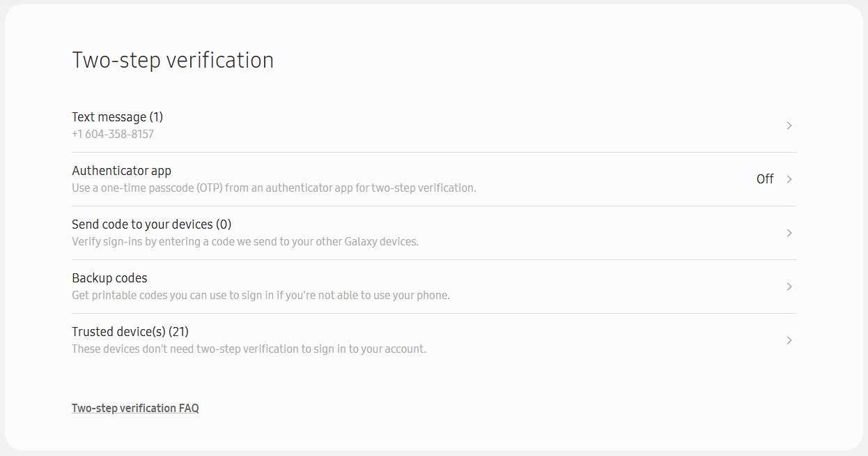Click the Two-step verification page heading

(x=173, y=60)
